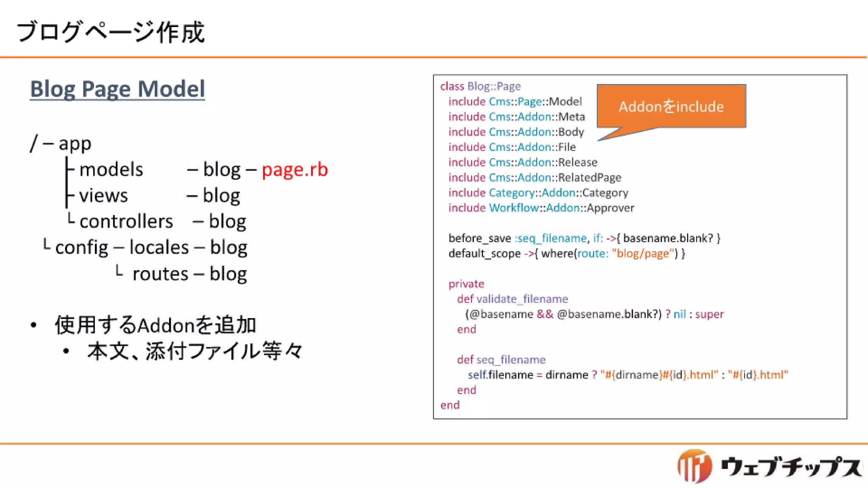This screenshot has width=868, height=488.
Task: Click the include Cms::Addon::Body line
Action: tap(516, 132)
